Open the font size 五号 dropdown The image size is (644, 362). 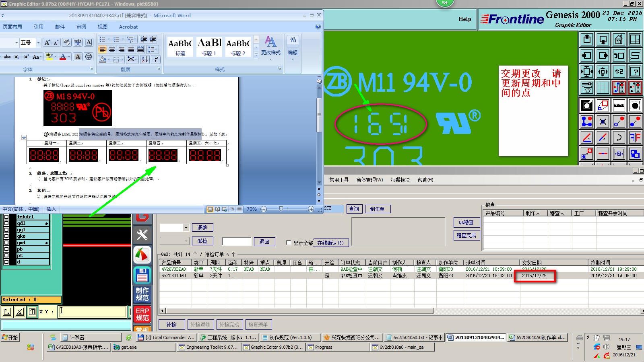[38, 43]
